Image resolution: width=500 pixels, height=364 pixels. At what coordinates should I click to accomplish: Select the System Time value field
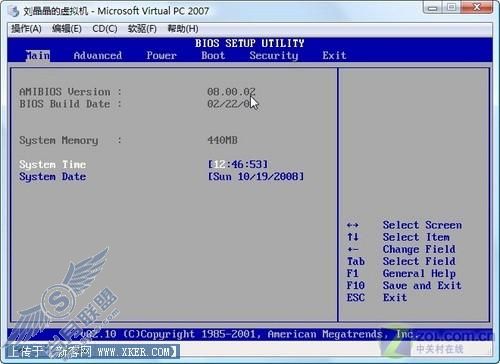coord(238,164)
